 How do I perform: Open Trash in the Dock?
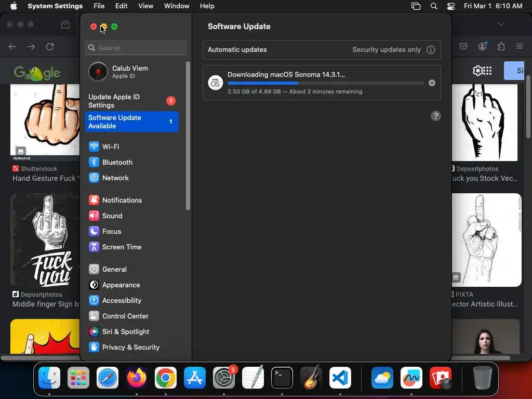pyautogui.click(x=483, y=378)
